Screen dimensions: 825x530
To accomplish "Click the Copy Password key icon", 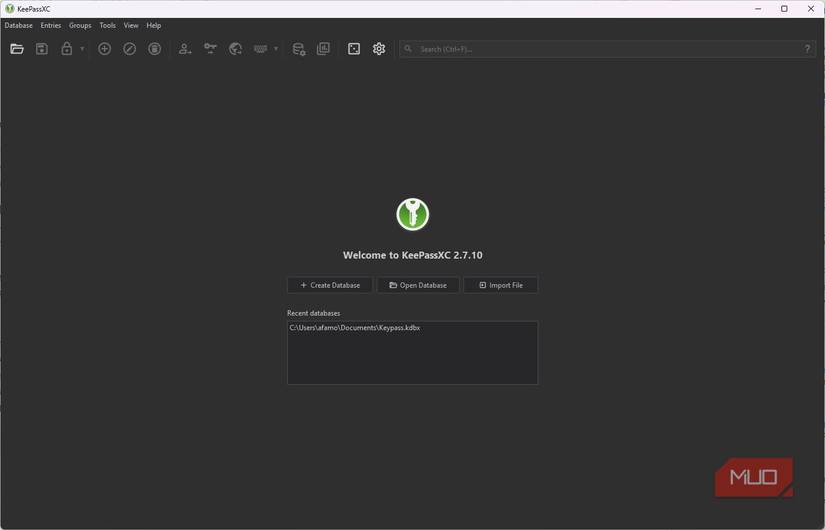I will point(210,49).
